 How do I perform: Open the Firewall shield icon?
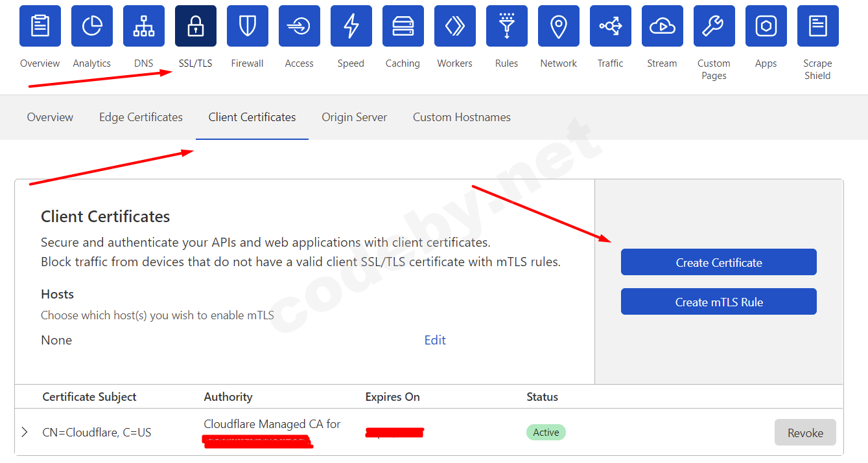[x=248, y=26]
